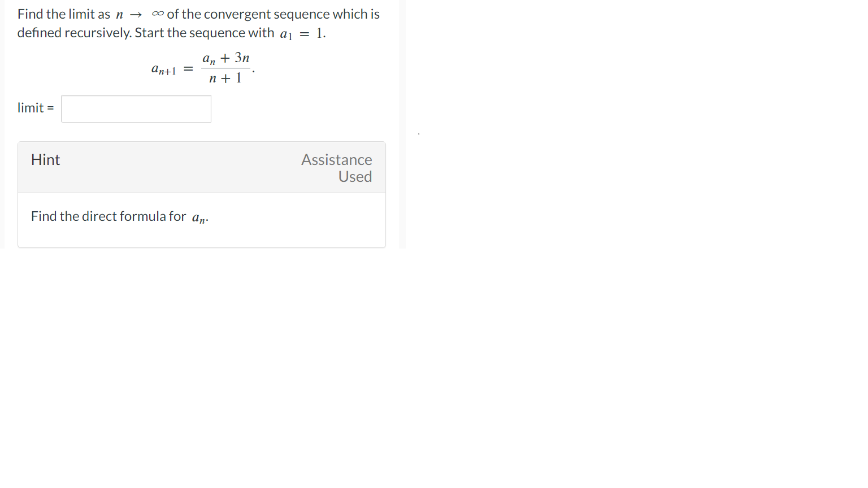Viewport: 868px width, 488px height.
Task: Click the Assistance Used label
Action: pos(336,168)
